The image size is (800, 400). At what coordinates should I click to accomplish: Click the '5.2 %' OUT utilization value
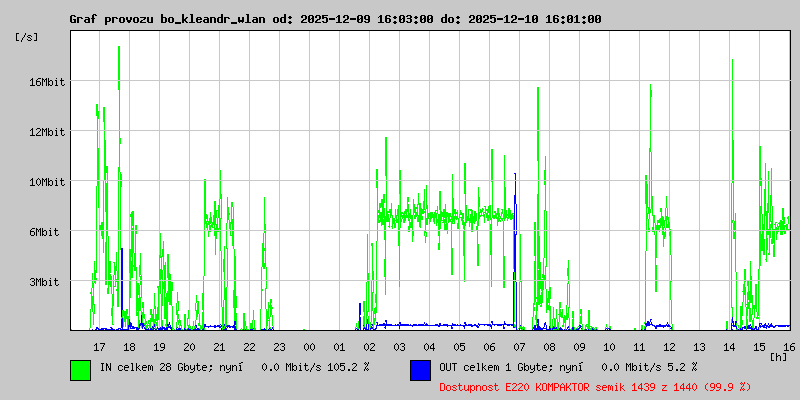coord(683,367)
